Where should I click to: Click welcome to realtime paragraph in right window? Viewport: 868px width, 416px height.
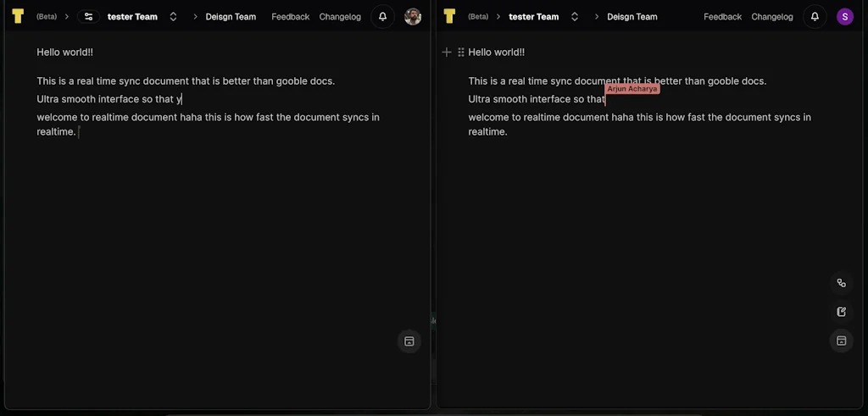(x=640, y=125)
